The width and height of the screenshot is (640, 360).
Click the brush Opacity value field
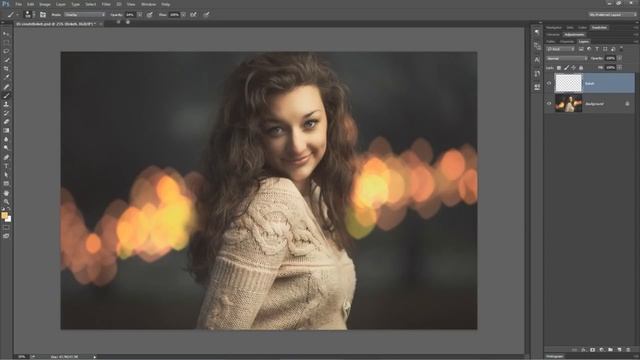click(x=131, y=15)
